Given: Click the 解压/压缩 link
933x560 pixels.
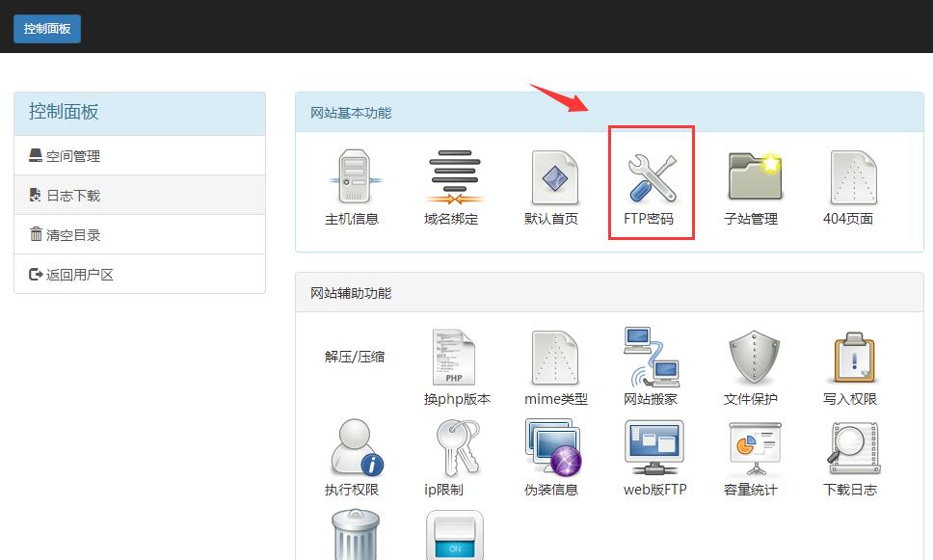Looking at the screenshot, I should 355,357.
